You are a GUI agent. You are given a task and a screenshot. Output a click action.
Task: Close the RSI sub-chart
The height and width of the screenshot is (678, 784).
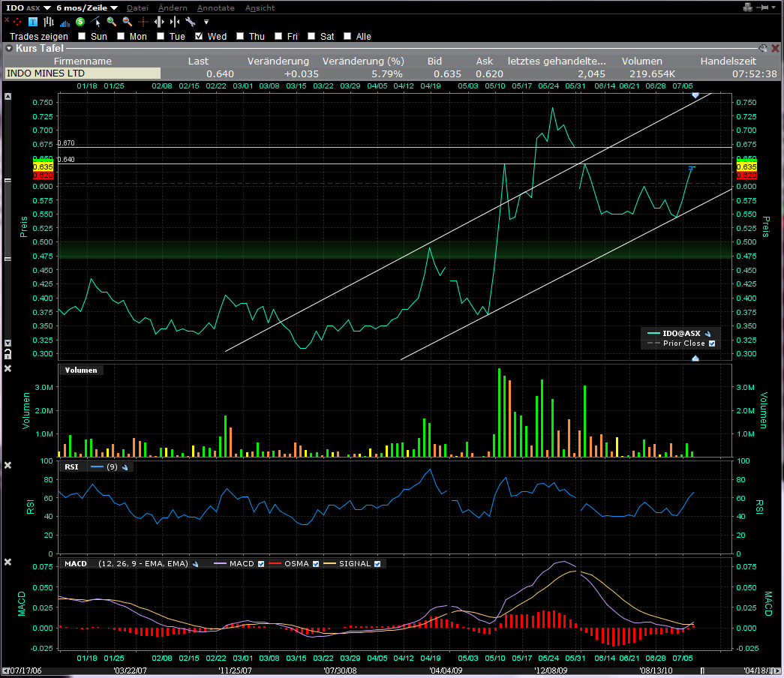pos(8,466)
